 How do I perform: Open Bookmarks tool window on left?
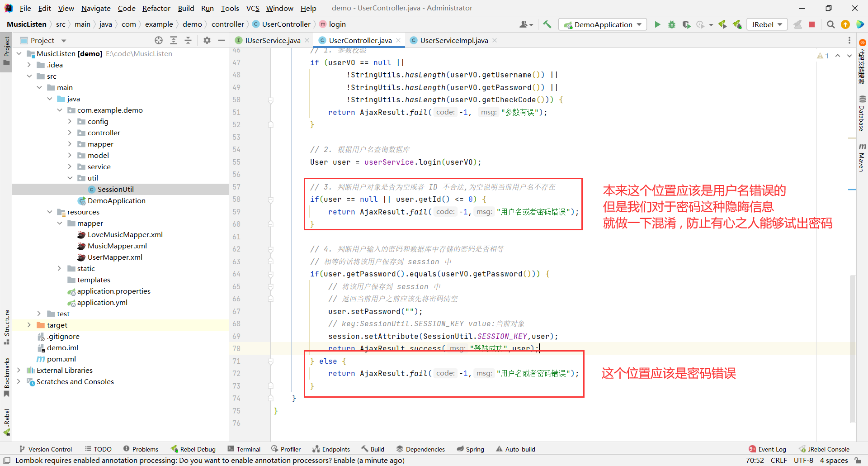tap(7, 377)
